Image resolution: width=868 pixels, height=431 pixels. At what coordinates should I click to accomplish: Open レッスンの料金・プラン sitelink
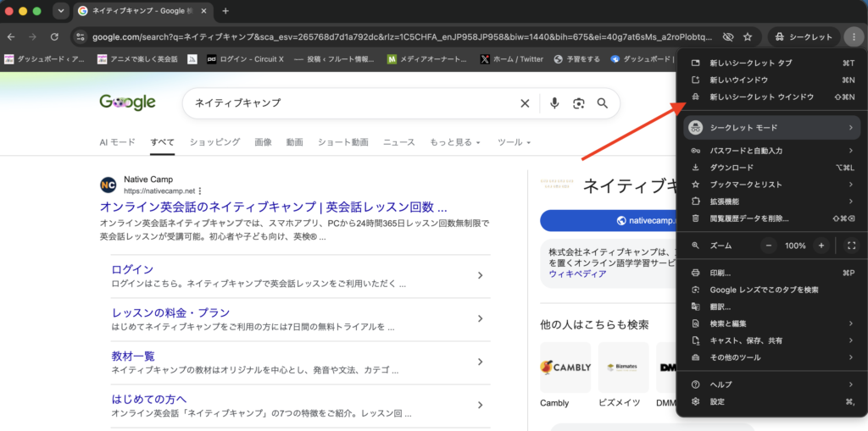click(170, 312)
